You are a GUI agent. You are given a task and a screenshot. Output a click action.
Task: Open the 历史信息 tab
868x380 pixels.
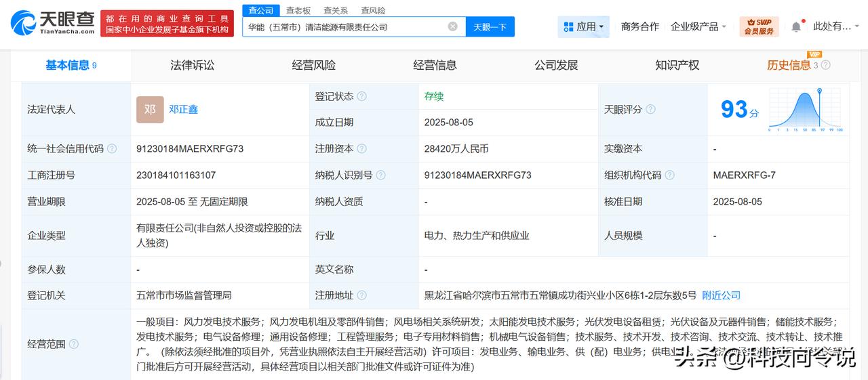tap(789, 65)
